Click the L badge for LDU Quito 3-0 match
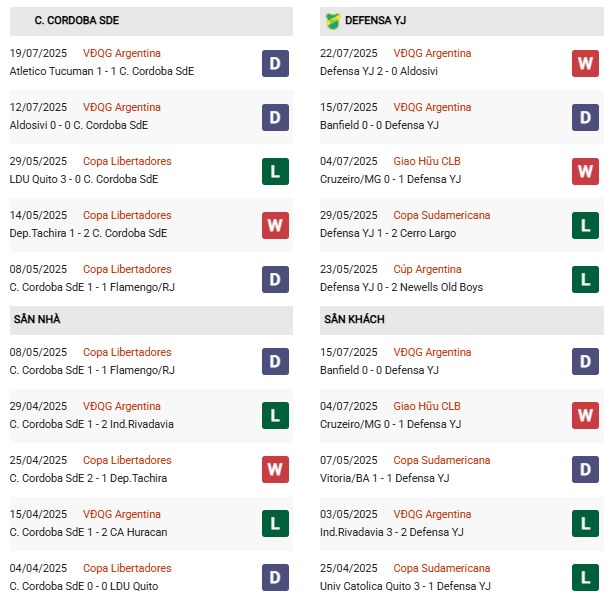The height and width of the screenshot is (598, 606). 276,171
